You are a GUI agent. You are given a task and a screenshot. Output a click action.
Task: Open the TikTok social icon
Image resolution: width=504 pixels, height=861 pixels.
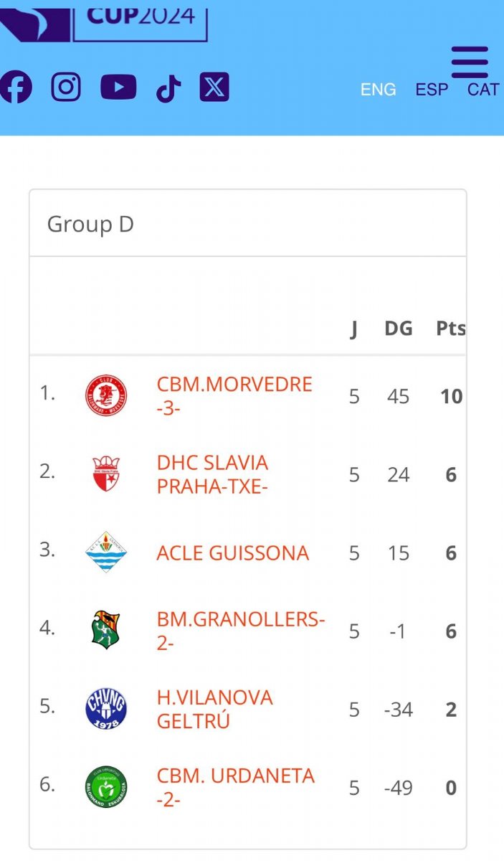168,89
